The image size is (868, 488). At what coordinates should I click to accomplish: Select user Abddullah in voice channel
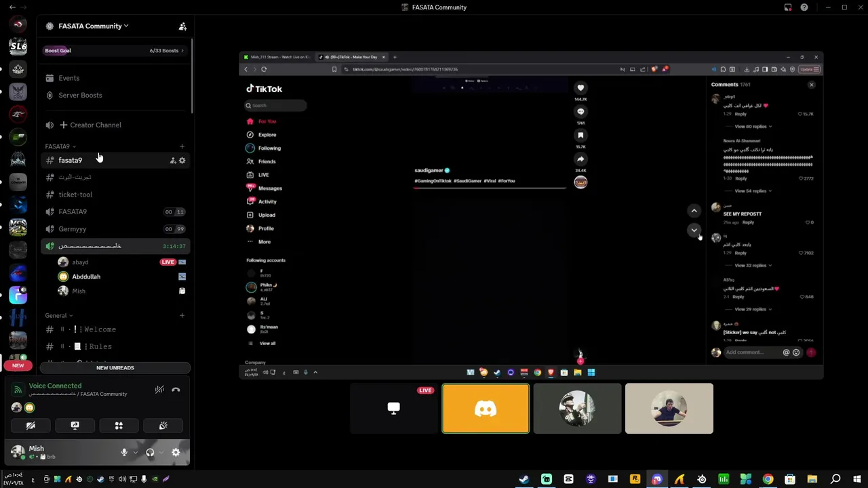pyautogui.click(x=86, y=277)
